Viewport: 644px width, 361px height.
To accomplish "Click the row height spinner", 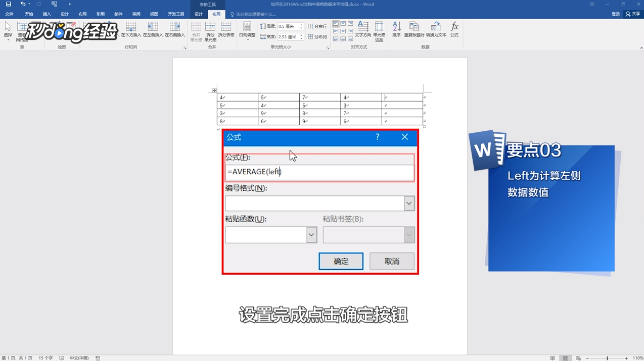I will 301,26.
